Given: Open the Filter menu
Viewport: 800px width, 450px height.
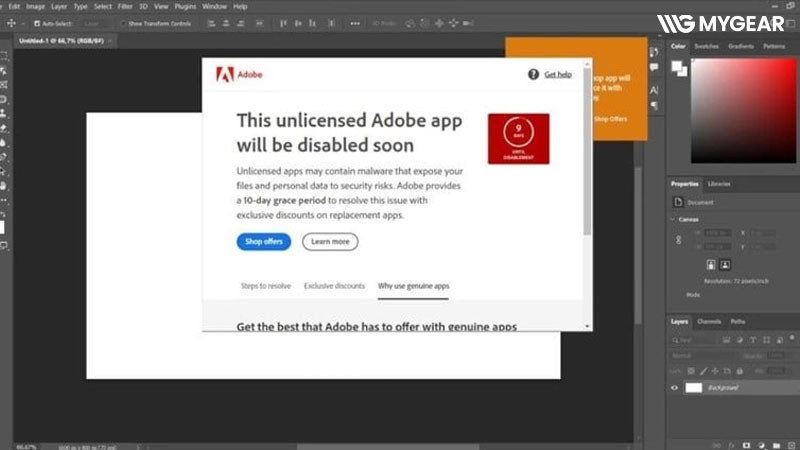Looking at the screenshot, I should pos(125,7).
